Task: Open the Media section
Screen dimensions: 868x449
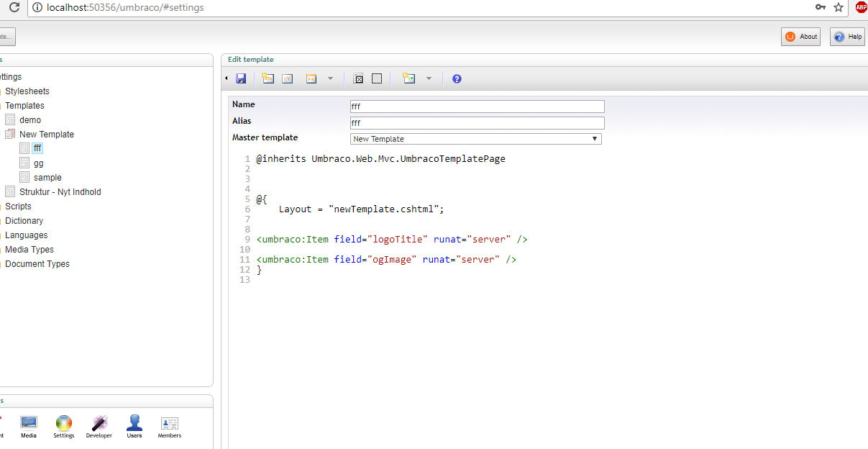Action: point(29,426)
